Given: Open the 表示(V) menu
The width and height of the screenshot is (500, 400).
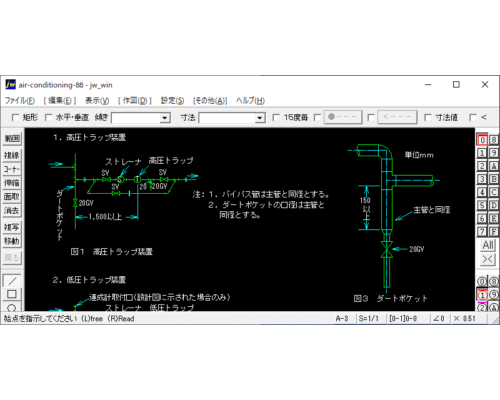Looking at the screenshot, I should 97,100.
